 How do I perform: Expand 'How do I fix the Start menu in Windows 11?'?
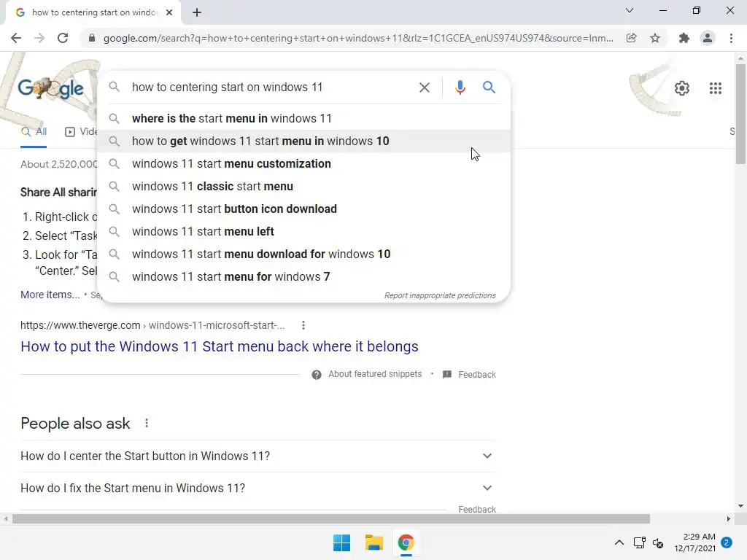(x=258, y=488)
